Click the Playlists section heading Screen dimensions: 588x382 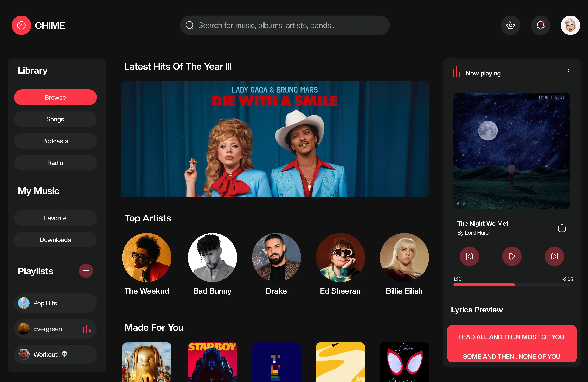[x=35, y=271]
